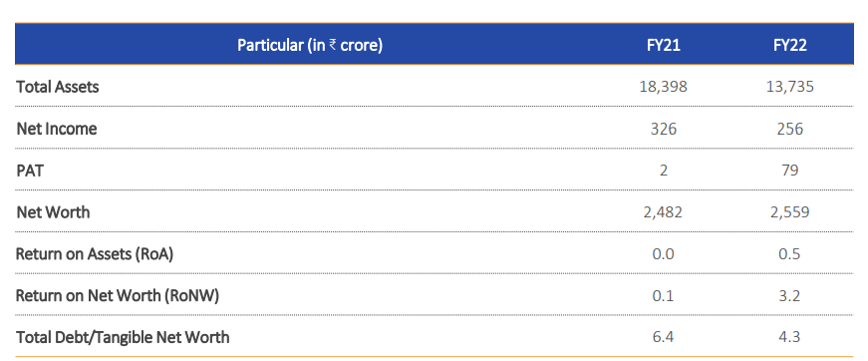Click the FY22 PAT value 79
This screenshot has width=868, height=361.
[790, 171]
